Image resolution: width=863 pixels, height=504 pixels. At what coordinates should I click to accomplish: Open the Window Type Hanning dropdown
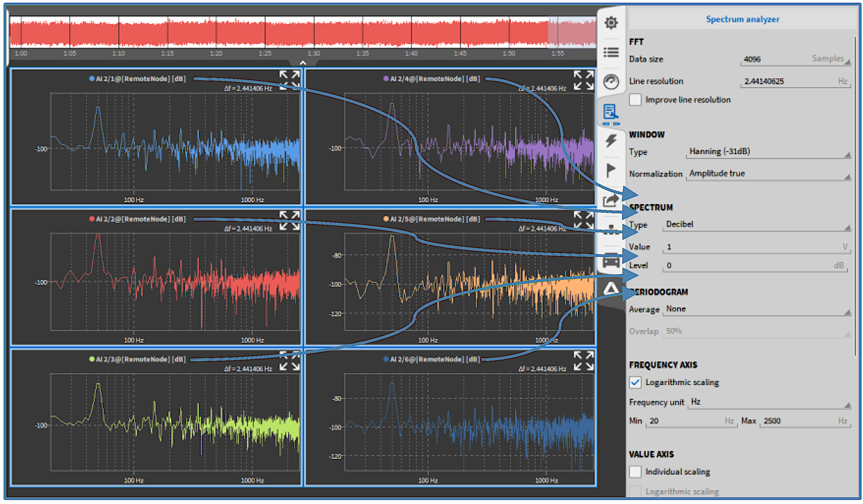point(768,152)
